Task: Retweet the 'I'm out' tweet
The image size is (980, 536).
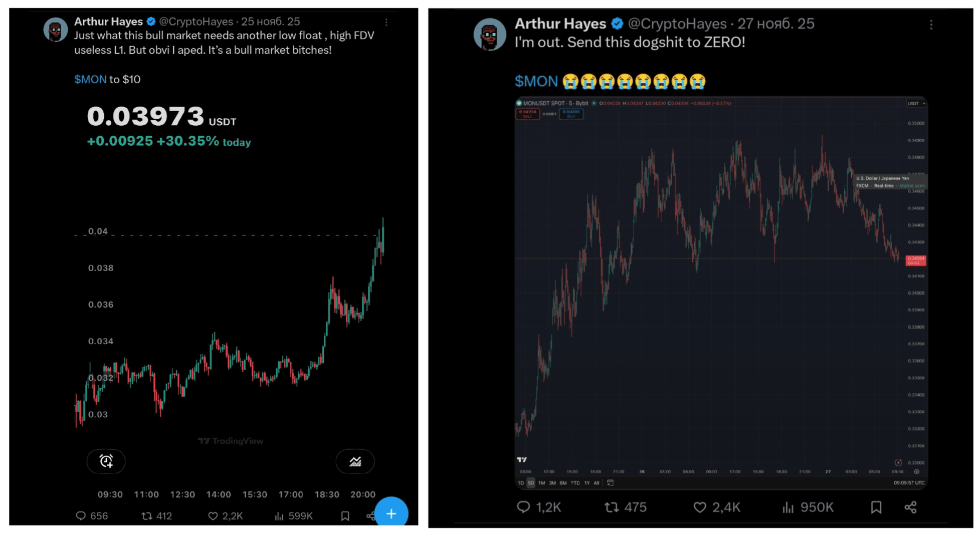Action: point(612,507)
